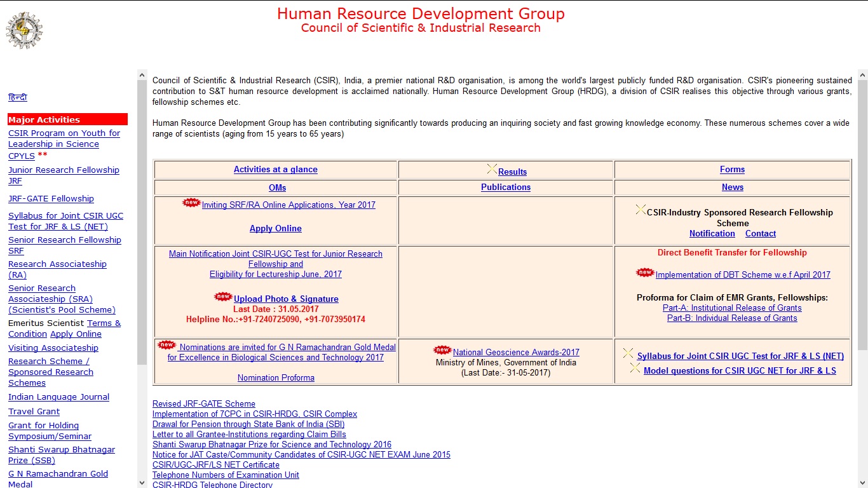The height and width of the screenshot is (488, 868).
Task: Click the sidebar scroll up arrow
Action: click(142, 75)
